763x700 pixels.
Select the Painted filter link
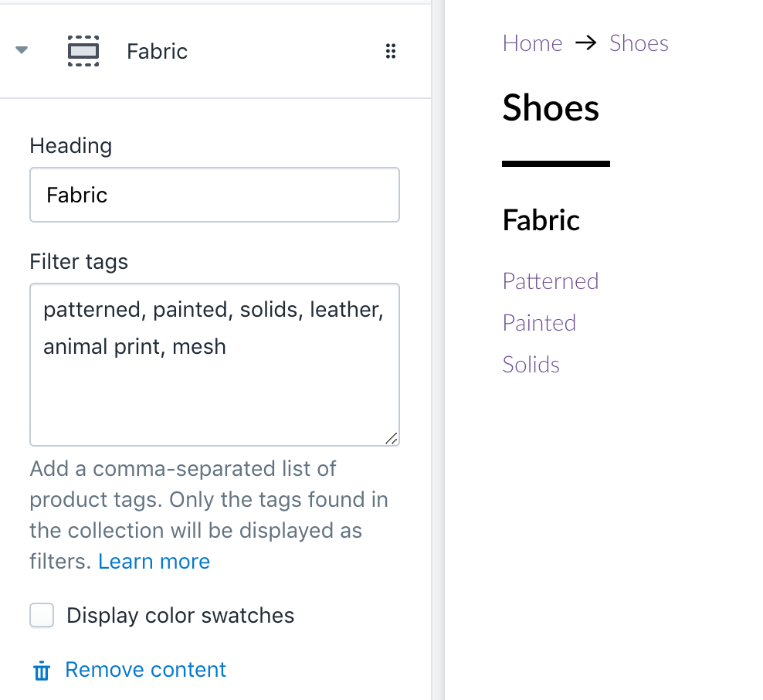click(539, 322)
